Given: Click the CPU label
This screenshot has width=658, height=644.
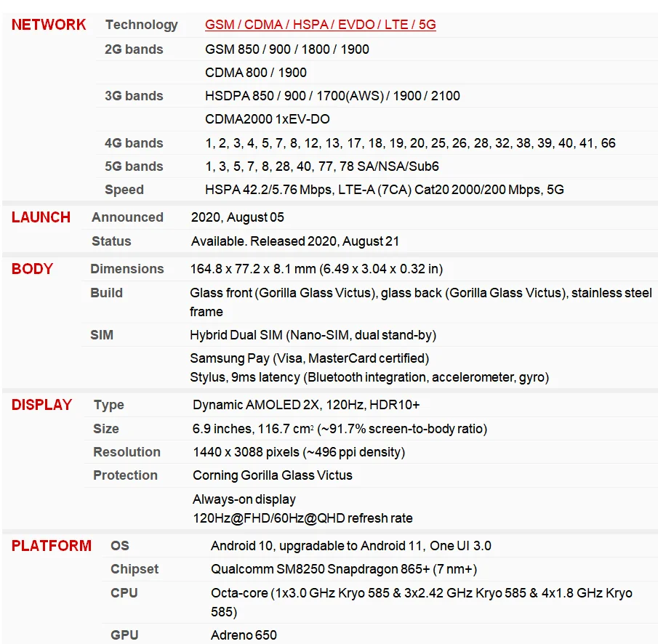Looking at the screenshot, I should coord(124,593).
